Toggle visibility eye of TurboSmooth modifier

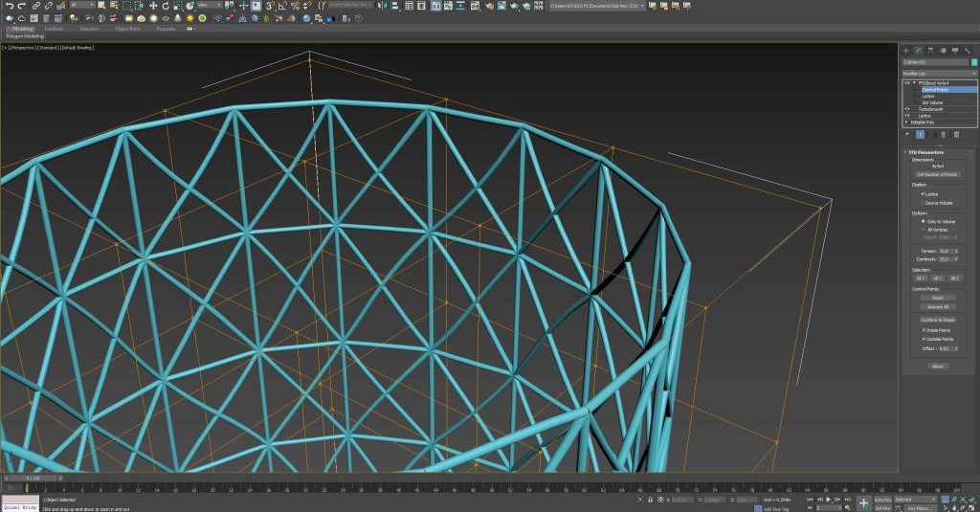[x=907, y=109]
